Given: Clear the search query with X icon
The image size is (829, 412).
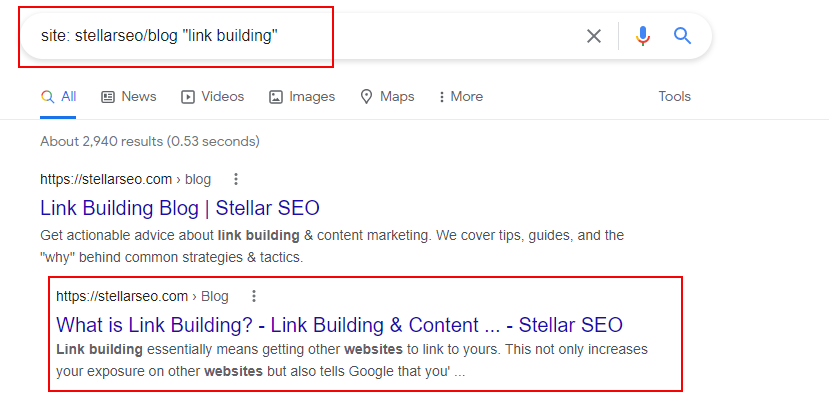Looking at the screenshot, I should pos(594,36).
